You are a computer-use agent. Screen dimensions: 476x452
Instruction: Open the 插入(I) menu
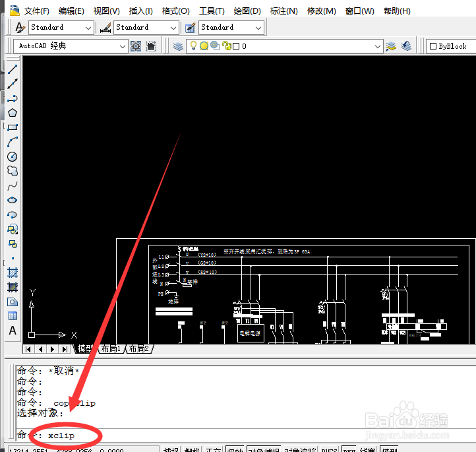click(140, 11)
